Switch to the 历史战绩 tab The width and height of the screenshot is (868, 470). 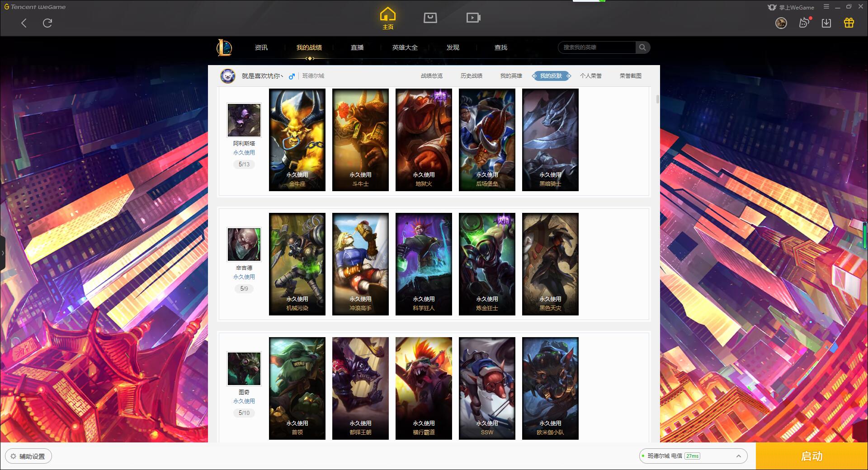[472, 76]
